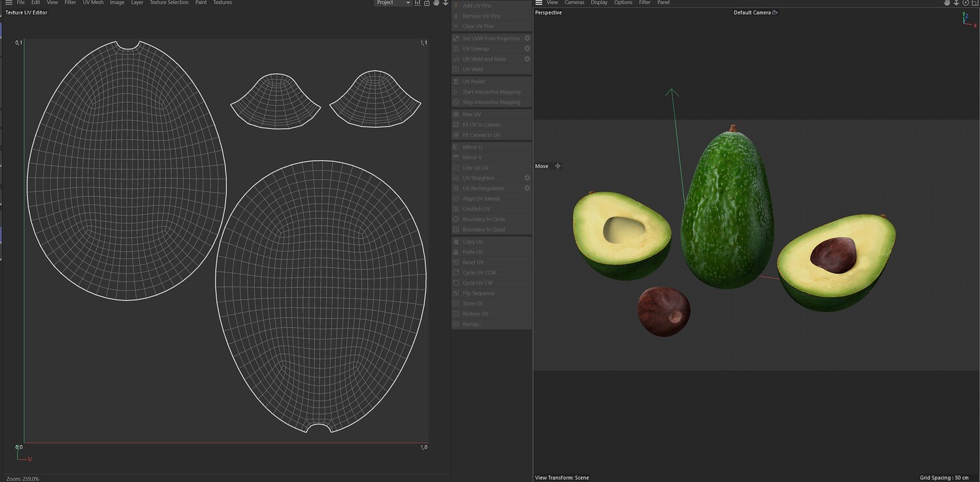Click Clear UV Pins command
This screenshot has width=980, height=482.
click(491, 27)
